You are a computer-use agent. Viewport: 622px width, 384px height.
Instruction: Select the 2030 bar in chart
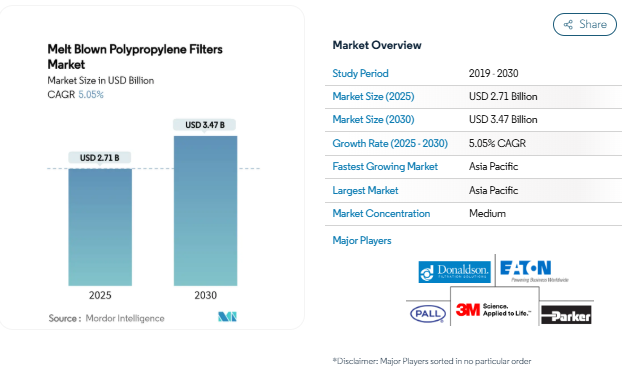(x=205, y=211)
